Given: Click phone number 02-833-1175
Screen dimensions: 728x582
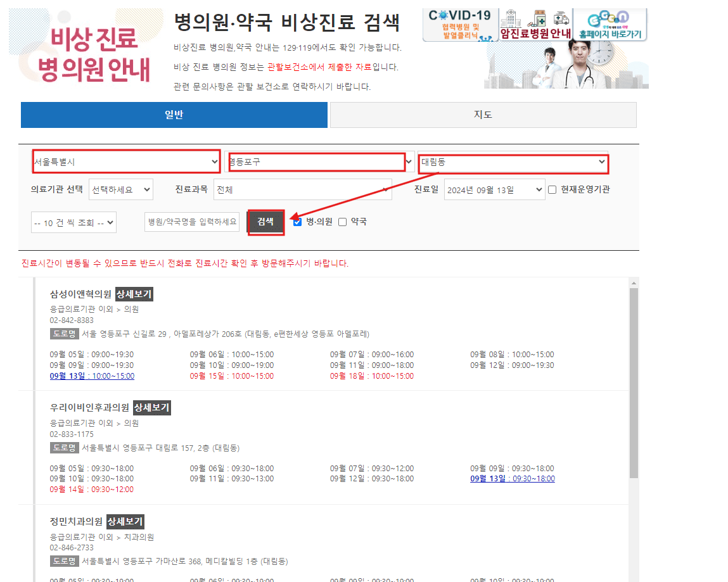Looking at the screenshot, I should pos(72,434).
